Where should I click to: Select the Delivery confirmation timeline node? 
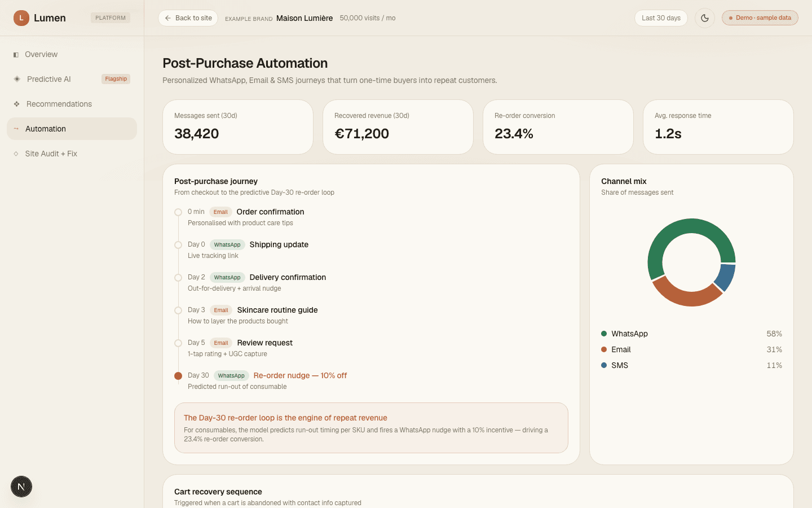pyautogui.click(x=178, y=278)
